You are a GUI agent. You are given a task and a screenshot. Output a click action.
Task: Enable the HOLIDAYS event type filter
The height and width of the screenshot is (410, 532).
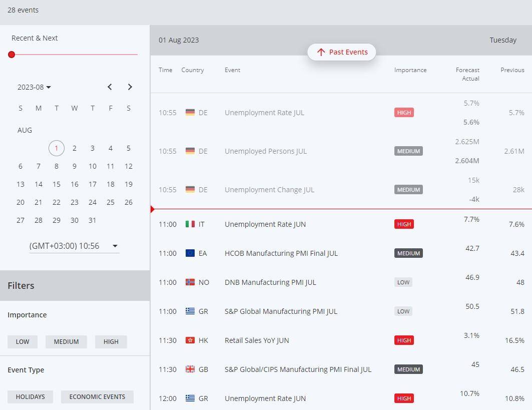[30, 397]
